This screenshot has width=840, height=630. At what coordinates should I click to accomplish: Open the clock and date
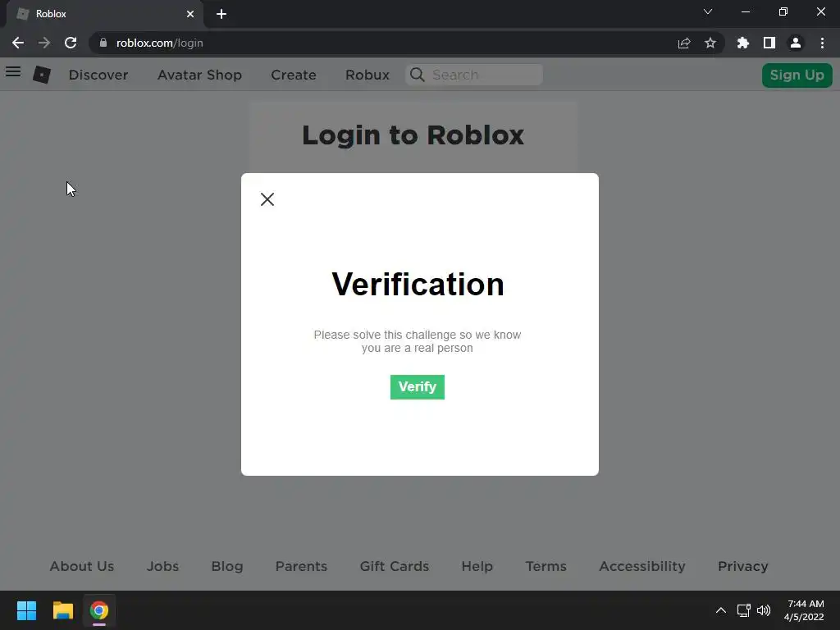(x=804, y=610)
